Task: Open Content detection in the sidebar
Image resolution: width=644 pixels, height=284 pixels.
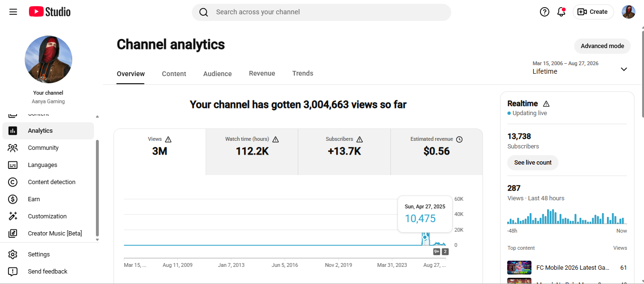Action: pos(48,182)
